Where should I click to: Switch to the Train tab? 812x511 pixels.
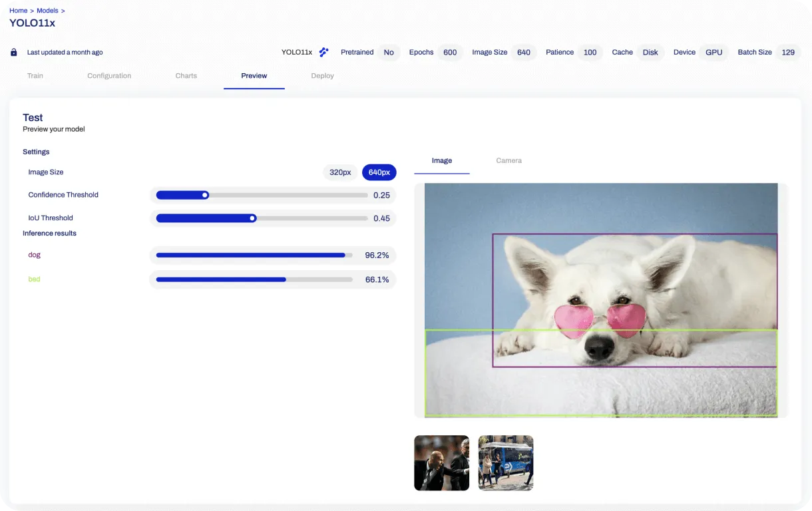[x=35, y=76]
